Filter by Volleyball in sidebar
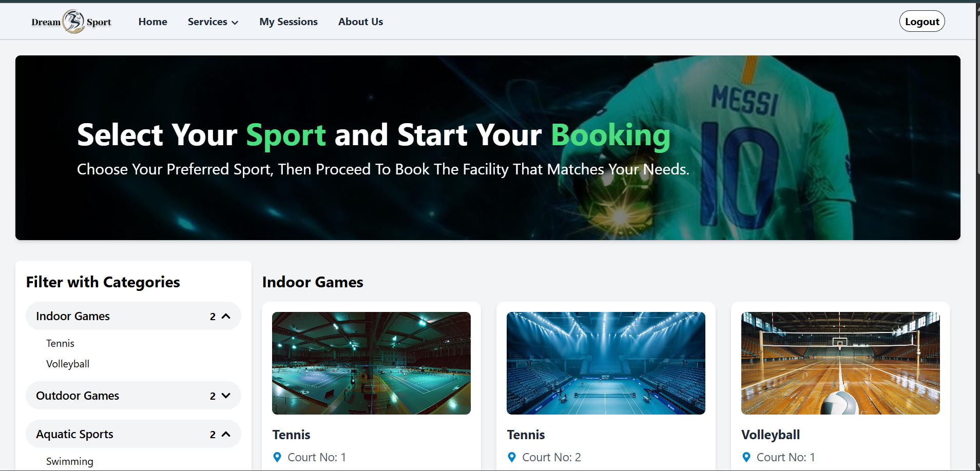 (x=68, y=364)
